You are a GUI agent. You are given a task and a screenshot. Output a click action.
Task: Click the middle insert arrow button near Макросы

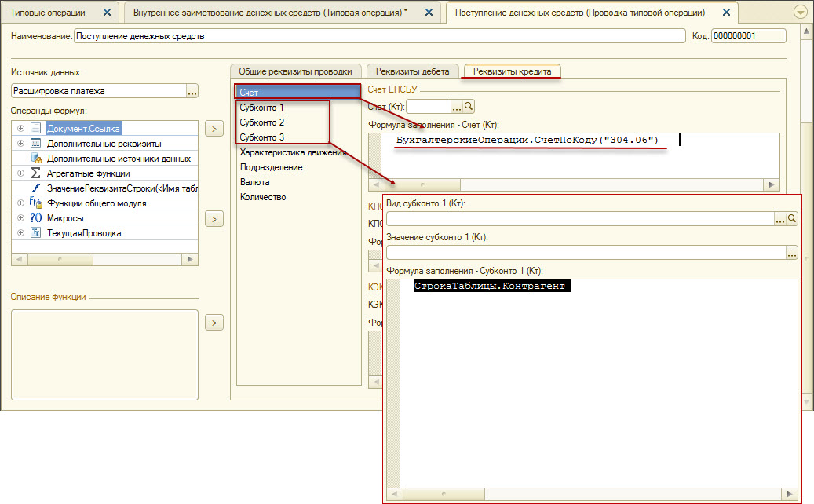[x=214, y=219]
